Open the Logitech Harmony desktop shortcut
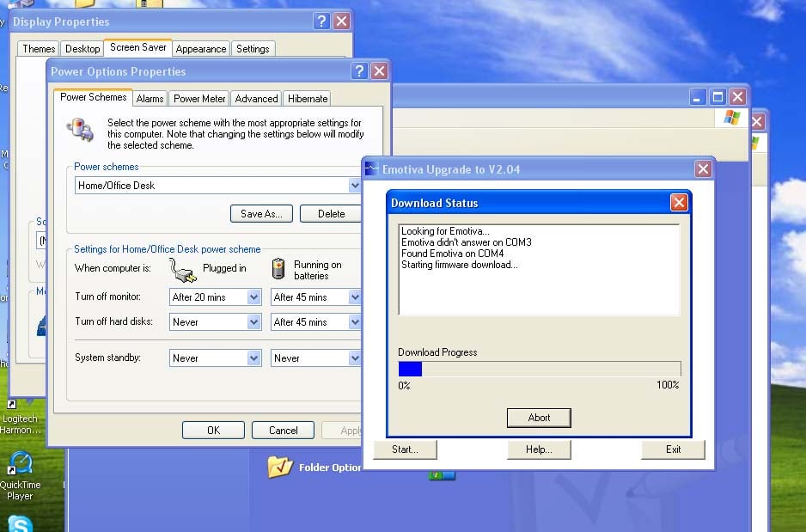This screenshot has width=806, height=532. (19, 411)
